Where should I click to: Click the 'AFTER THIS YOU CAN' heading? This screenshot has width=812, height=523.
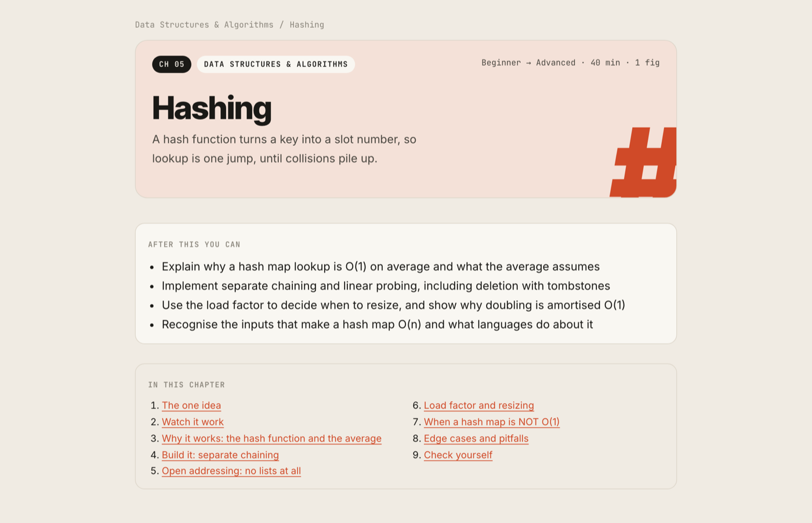pos(194,244)
